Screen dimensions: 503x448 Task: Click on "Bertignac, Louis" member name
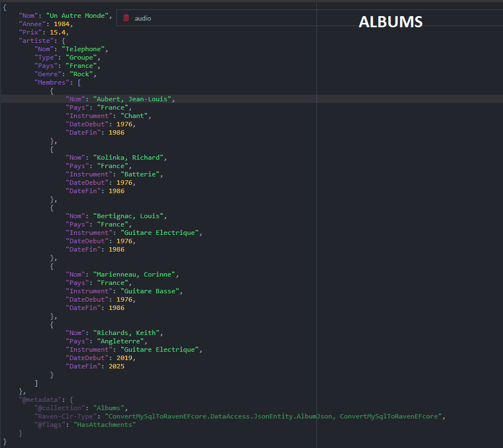pos(130,216)
